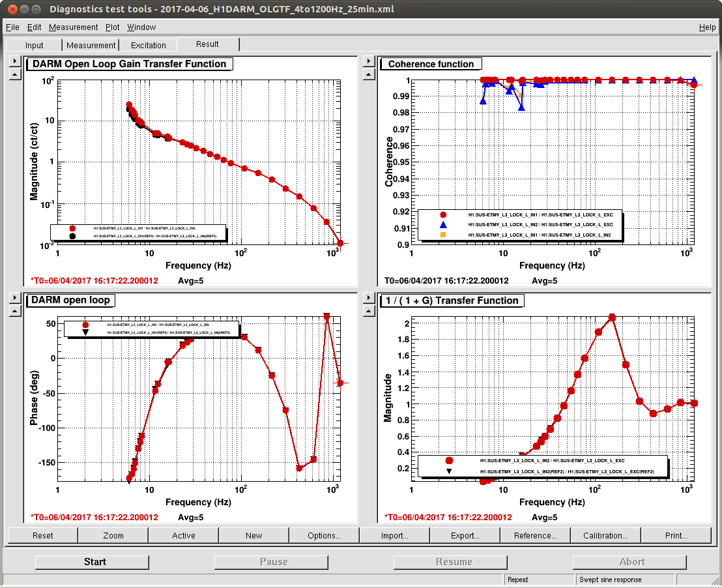
Task: Click the Active button
Action: [184, 535]
